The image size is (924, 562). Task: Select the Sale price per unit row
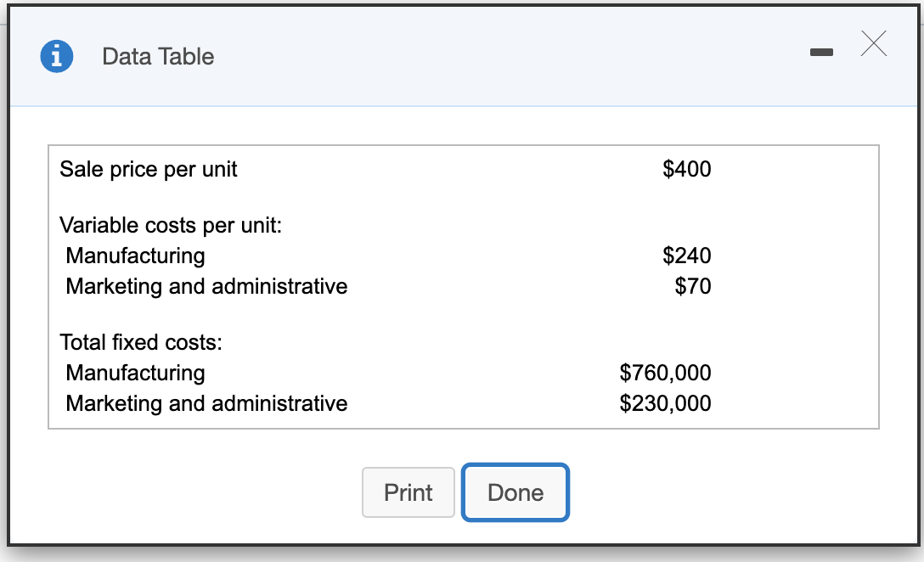pyautogui.click(x=147, y=170)
